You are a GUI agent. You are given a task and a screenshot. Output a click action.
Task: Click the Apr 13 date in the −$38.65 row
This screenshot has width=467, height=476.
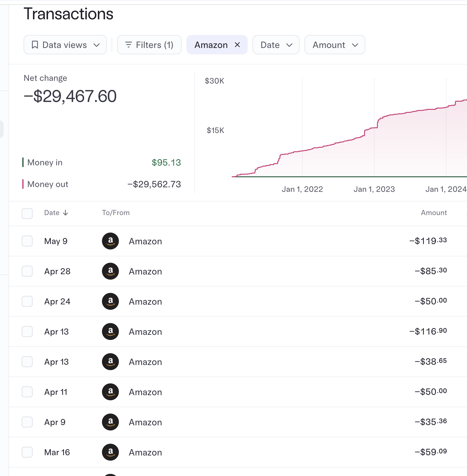(x=56, y=362)
